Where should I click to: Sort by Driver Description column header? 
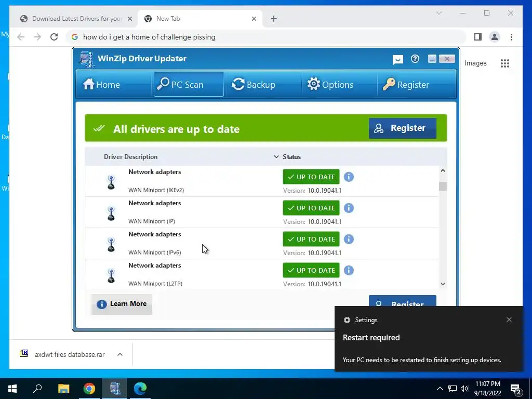pos(130,157)
